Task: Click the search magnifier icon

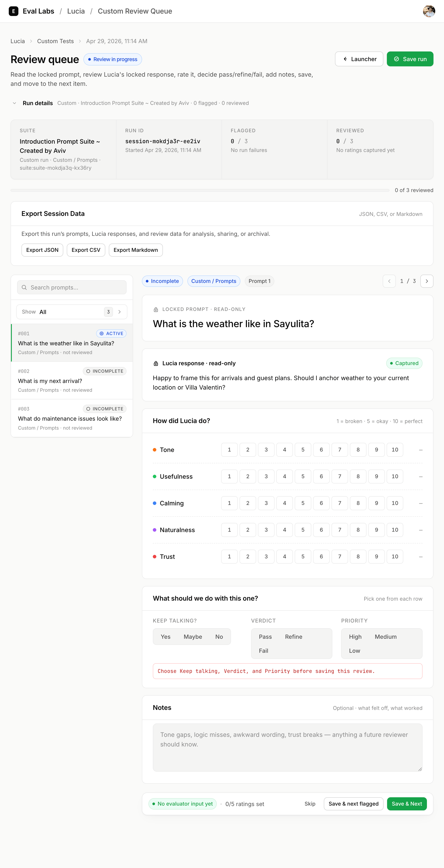Action: click(24, 288)
